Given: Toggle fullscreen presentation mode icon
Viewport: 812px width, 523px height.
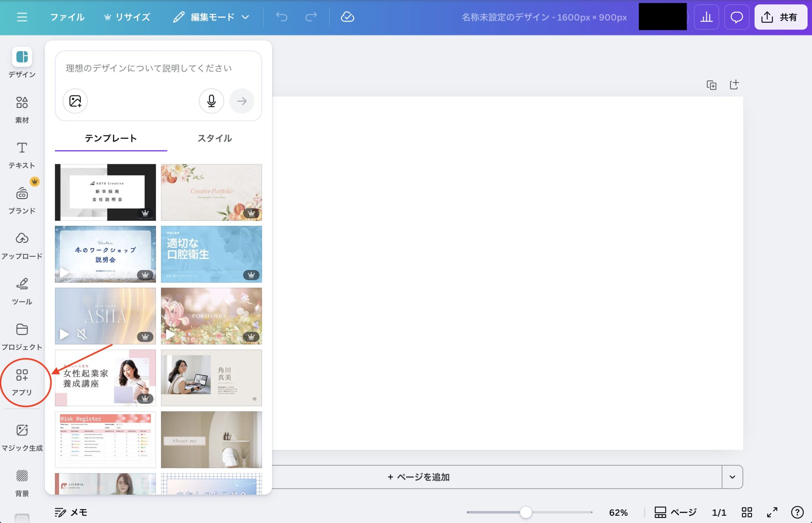Looking at the screenshot, I should click(x=772, y=512).
